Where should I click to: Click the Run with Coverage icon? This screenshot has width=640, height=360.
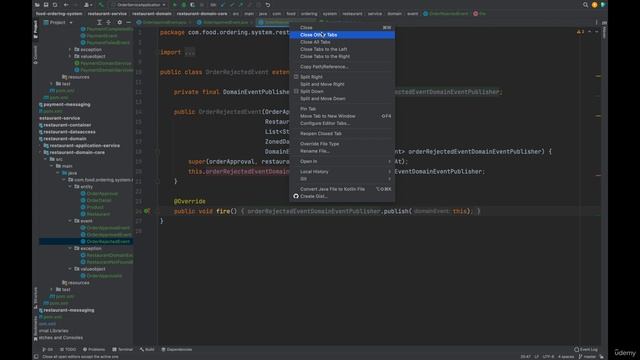point(192,5)
